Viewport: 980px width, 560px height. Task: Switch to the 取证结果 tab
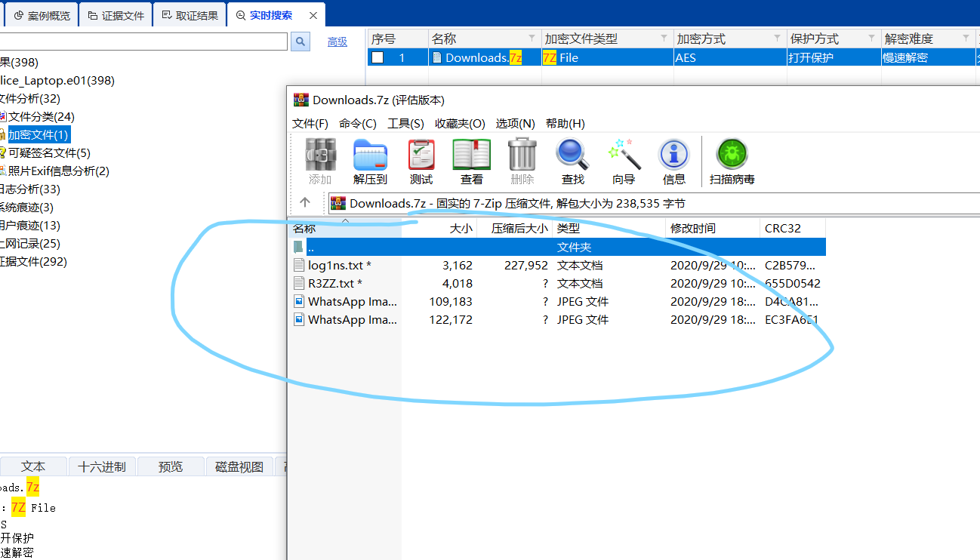[x=190, y=14]
